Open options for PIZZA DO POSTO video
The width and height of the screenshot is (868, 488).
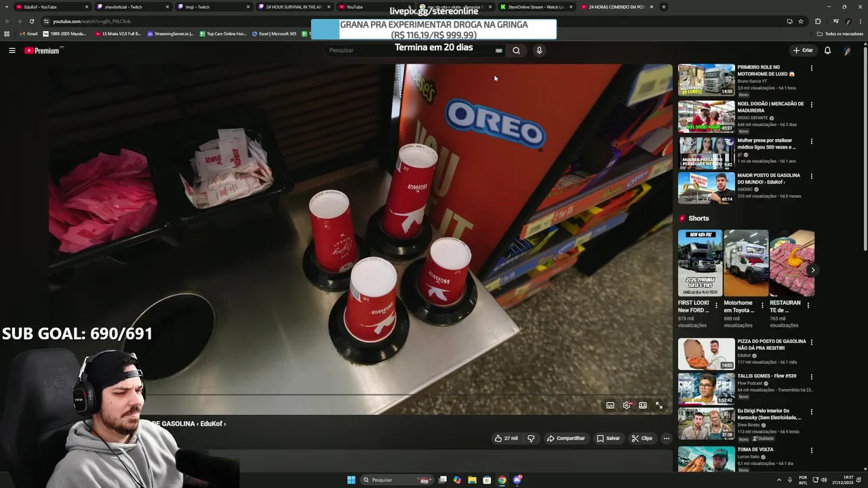point(811,343)
